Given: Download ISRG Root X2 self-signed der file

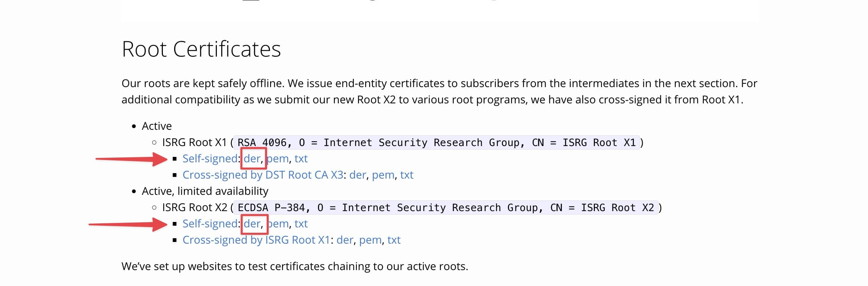Looking at the screenshot, I should [x=252, y=224].
